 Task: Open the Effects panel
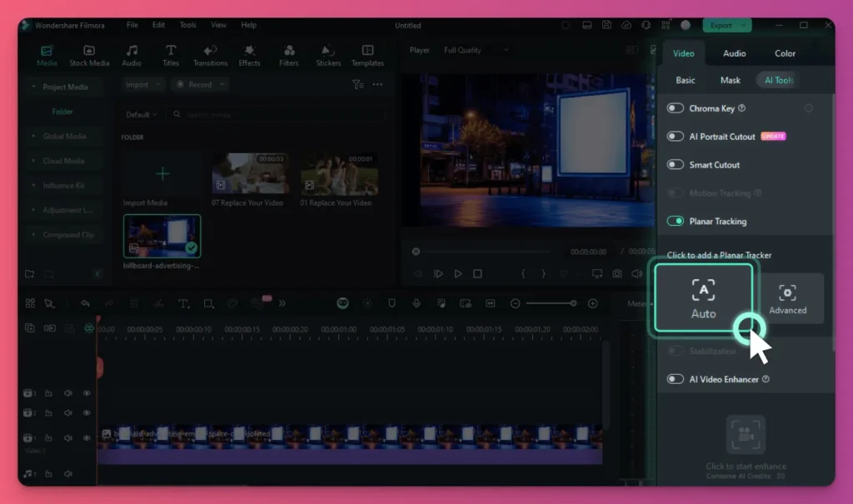(249, 55)
